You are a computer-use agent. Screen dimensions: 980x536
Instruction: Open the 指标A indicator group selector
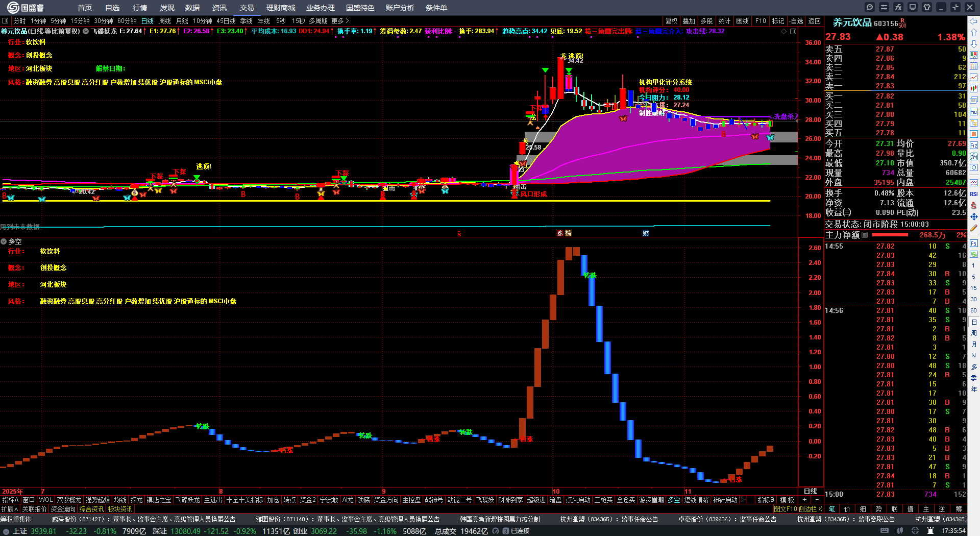[x=10, y=500]
